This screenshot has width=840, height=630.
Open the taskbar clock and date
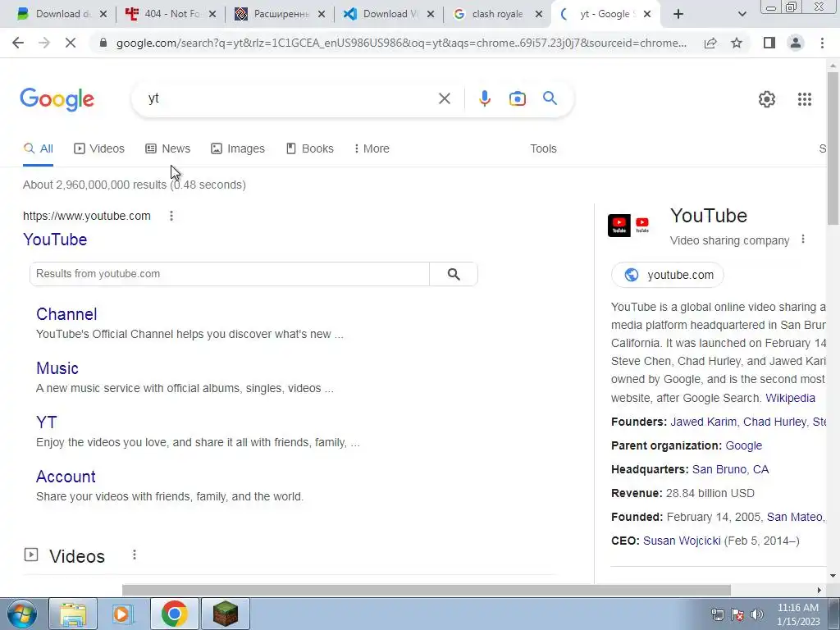pos(797,614)
